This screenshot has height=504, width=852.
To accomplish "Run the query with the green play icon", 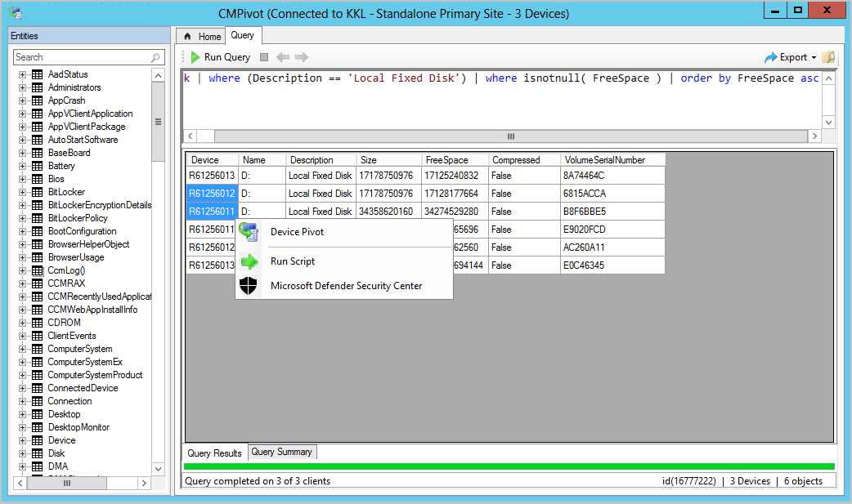I will point(195,57).
